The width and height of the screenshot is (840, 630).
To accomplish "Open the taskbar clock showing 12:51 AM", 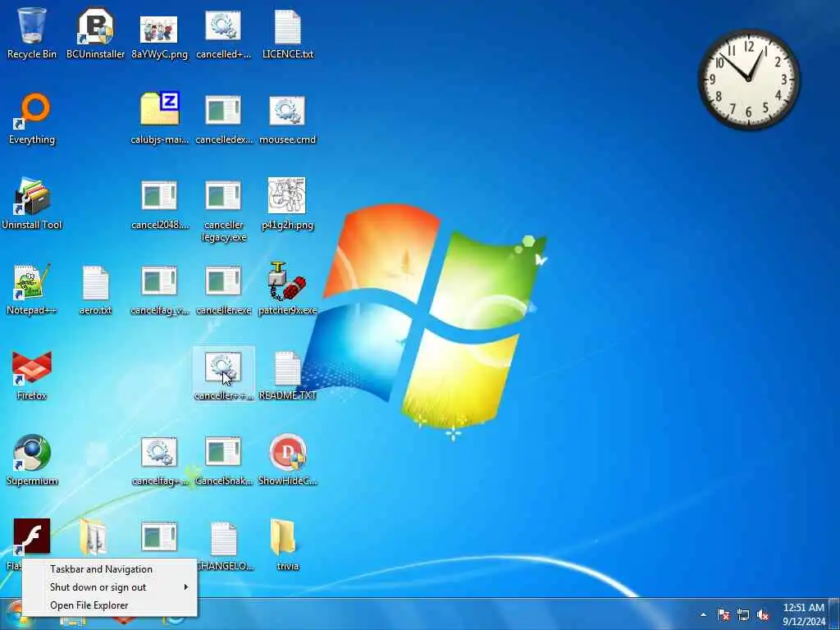I will pyautogui.click(x=804, y=614).
